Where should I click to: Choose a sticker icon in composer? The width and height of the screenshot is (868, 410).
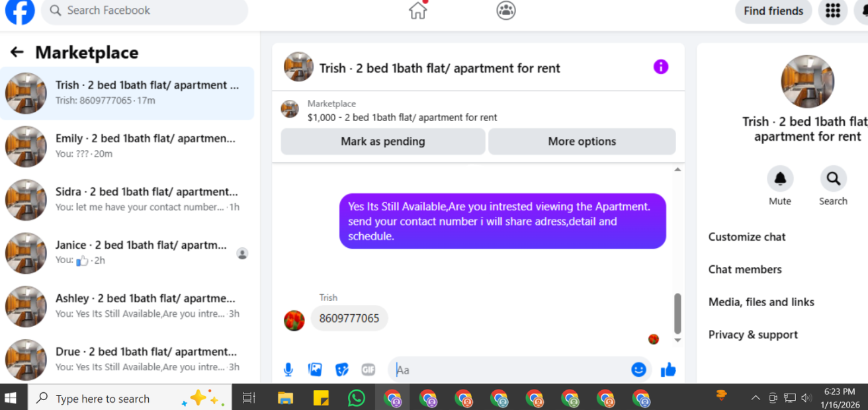point(342,370)
